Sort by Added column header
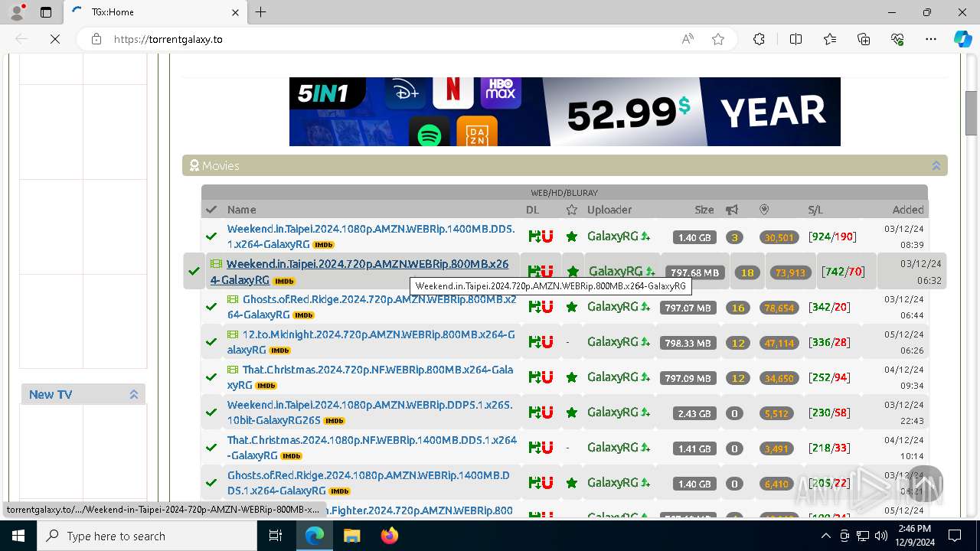Screen dimensions: 980x551 [x=908, y=210]
